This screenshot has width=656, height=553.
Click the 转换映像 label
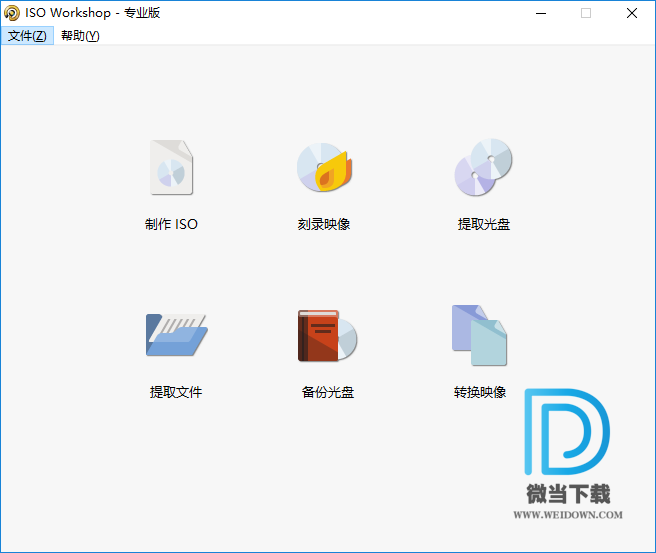point(480,392)
